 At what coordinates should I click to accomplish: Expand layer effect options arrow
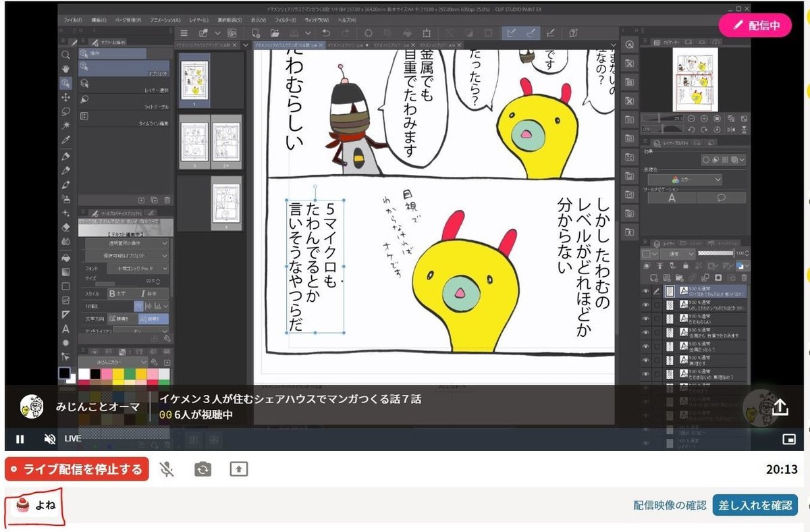pyautogui.click(x=742, y=160)
